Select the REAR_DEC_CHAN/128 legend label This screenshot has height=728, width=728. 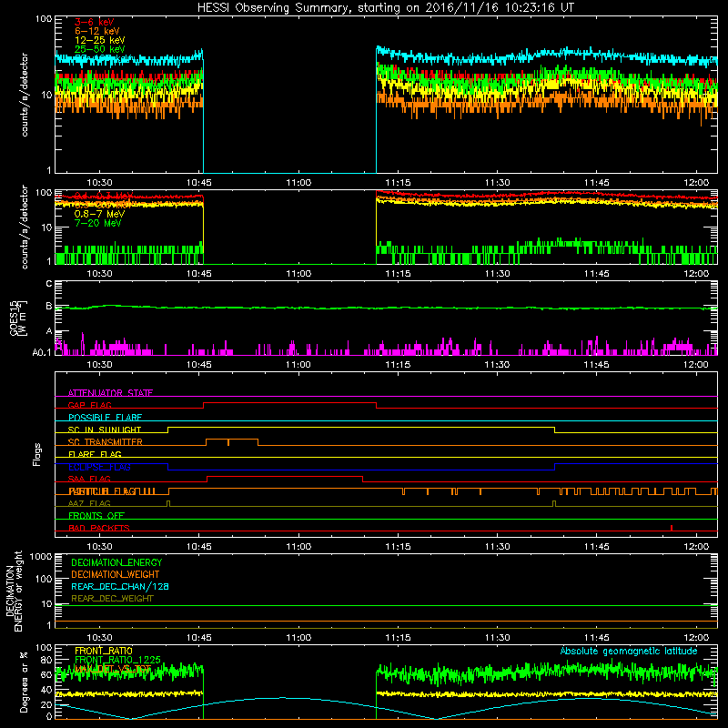pyautogui.click(x=120, y=586)
